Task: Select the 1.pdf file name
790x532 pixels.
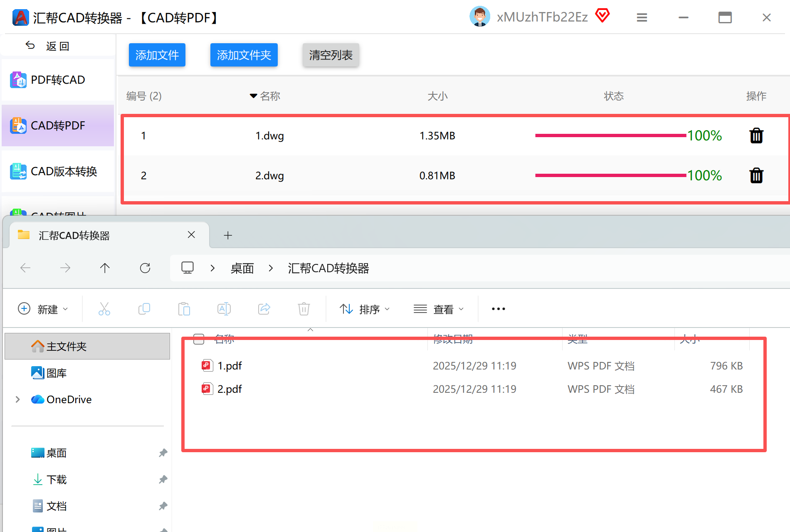Action: coord(230,366)
